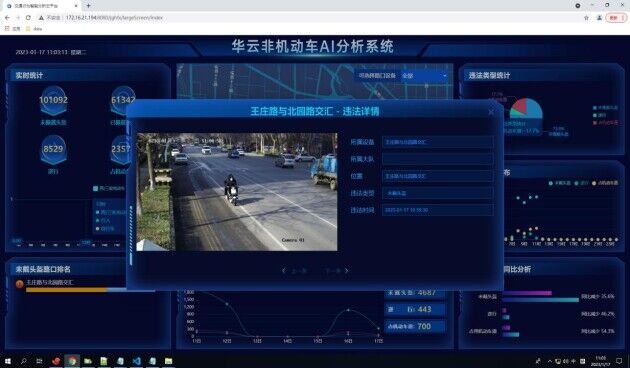Go back using browser back arrow
This screenshot has height=368, width=630.
click(x=7, y=18)
